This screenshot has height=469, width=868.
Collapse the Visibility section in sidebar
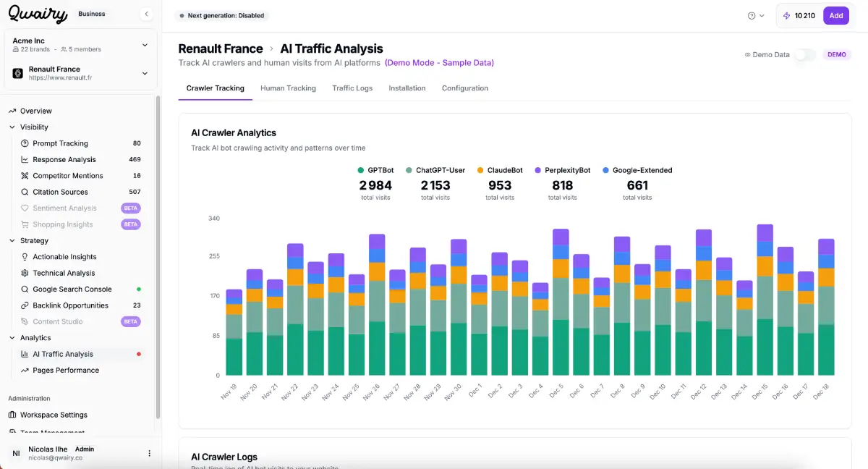tap(12, 127)
